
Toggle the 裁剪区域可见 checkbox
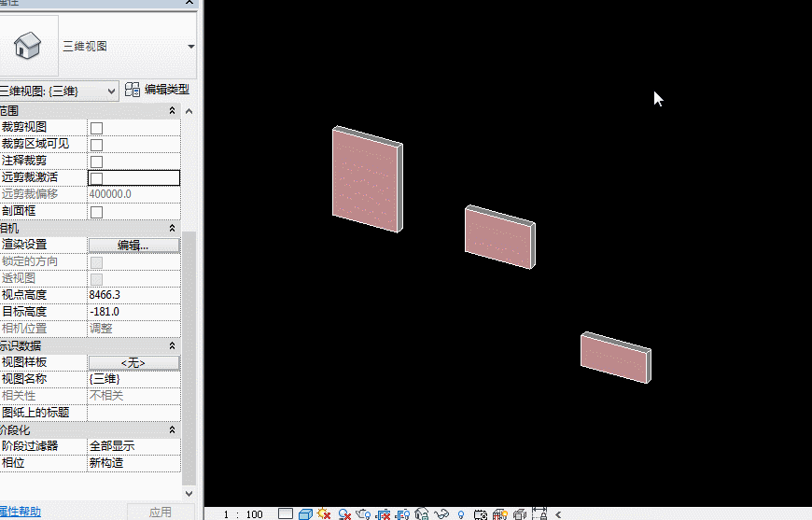click(x=96, y=145)
